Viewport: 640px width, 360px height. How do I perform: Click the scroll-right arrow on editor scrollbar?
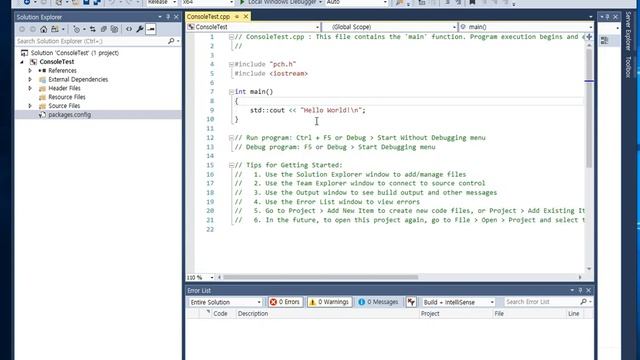coord(580,278)
